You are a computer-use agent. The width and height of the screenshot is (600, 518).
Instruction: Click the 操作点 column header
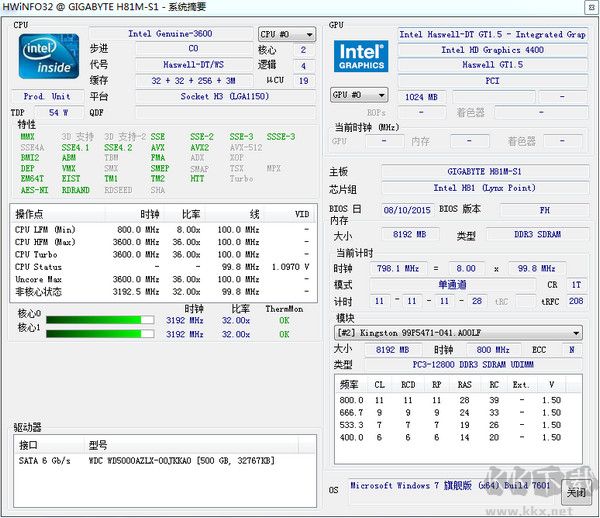click(59, 214)
